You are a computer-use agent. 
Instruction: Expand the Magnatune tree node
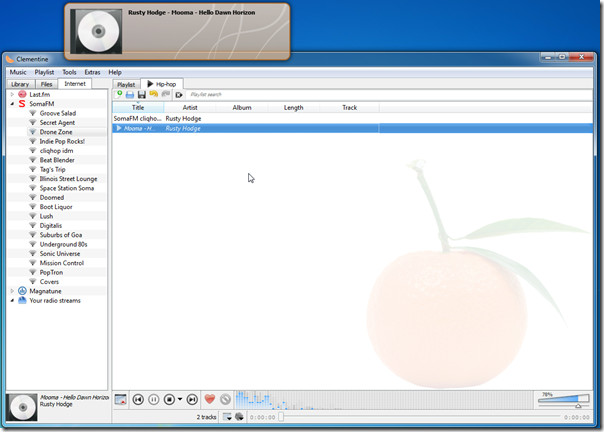pyautogui.click(x=12, y=291)
